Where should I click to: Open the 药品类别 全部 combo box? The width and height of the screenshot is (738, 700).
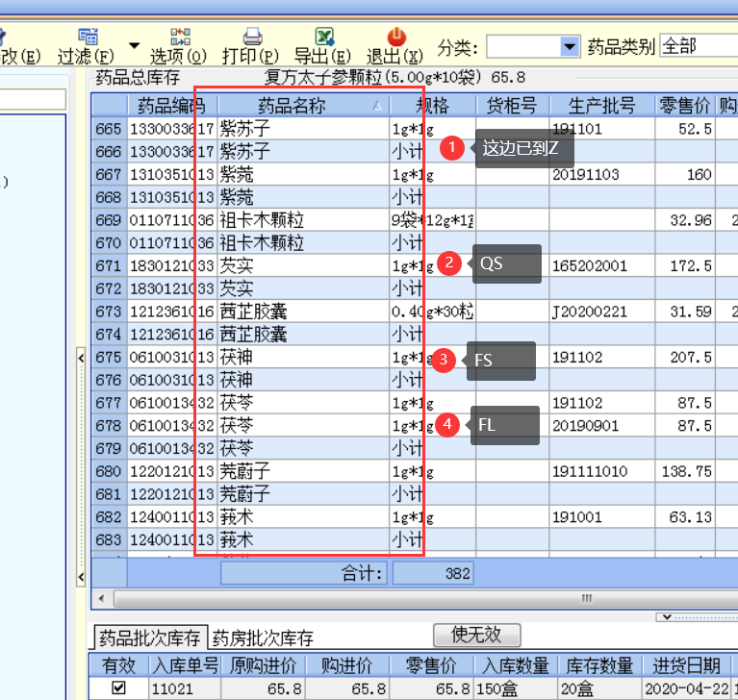[x=699, y=46]
